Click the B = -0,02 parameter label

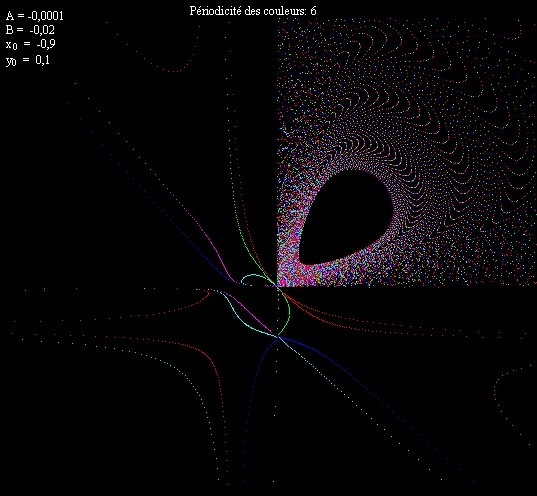point(30,30)
